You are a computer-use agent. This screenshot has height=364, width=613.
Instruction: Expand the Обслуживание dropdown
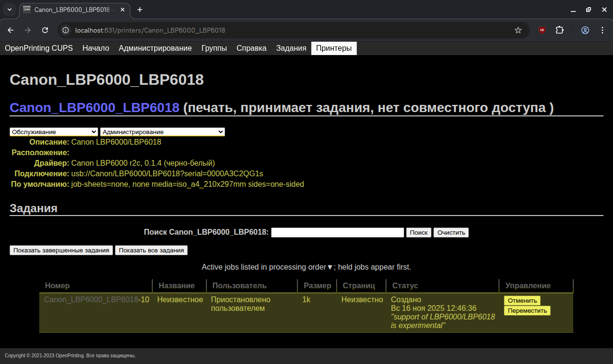click(x=54, y=132)
